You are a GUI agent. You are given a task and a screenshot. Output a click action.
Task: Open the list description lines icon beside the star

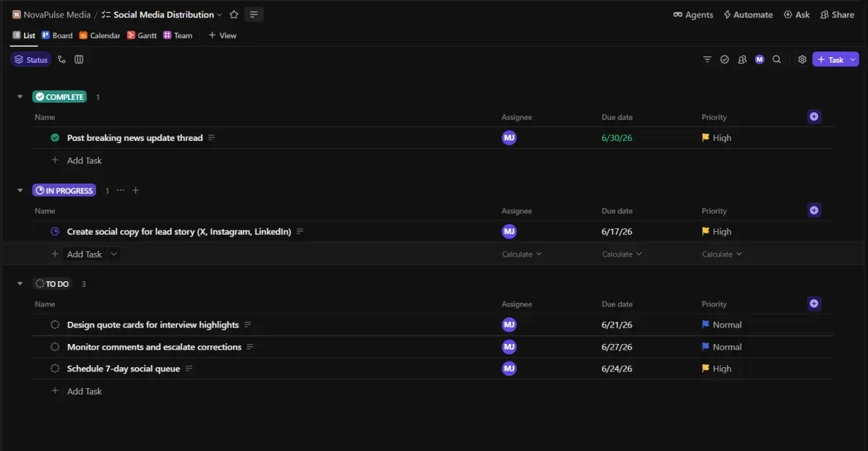click(254, 14)
